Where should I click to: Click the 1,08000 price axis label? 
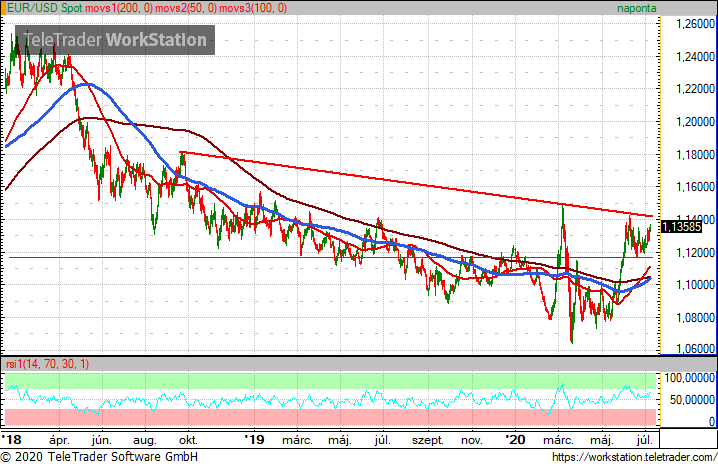[x=695, y=318]
